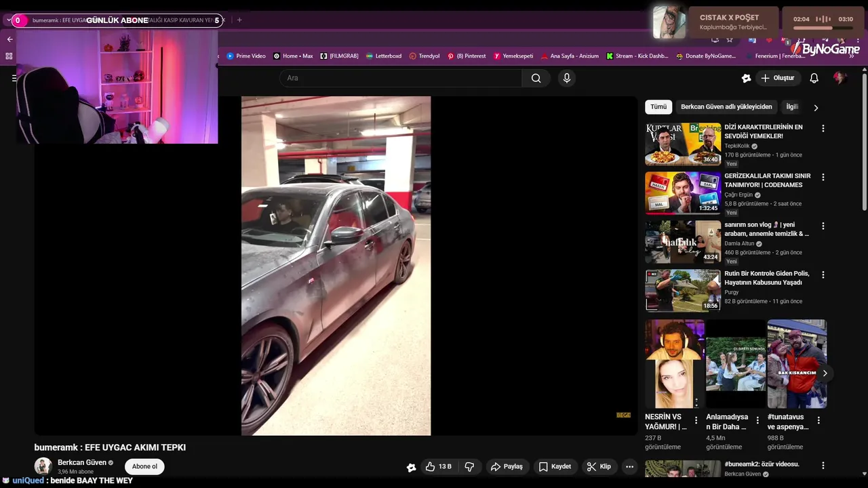This screenshot has width=868, height=488.
Task: Click the sparkle icon left of like button
Action: (x=411, y=467)
